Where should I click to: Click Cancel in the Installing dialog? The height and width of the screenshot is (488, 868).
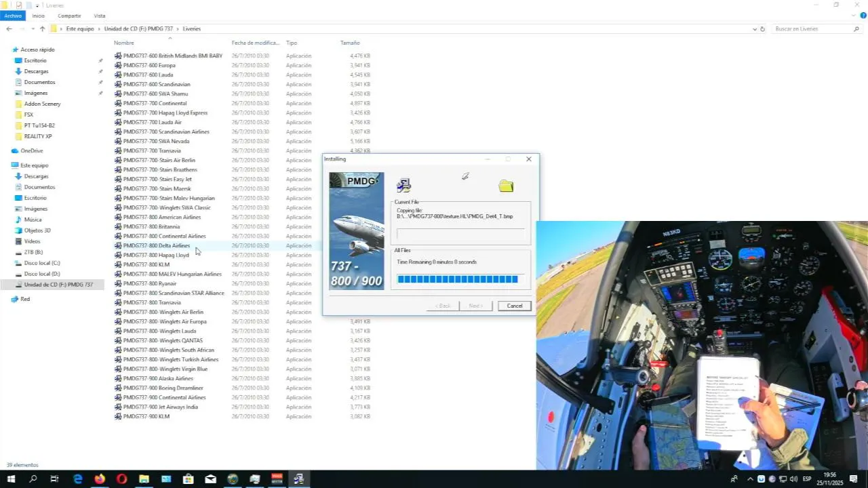(x=515, y=306)
